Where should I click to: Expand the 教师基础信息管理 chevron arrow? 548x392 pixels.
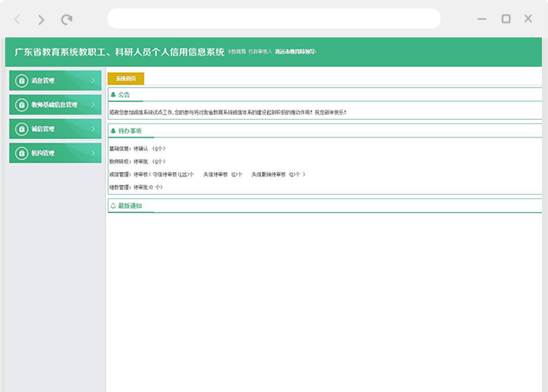tap(93, 104)
